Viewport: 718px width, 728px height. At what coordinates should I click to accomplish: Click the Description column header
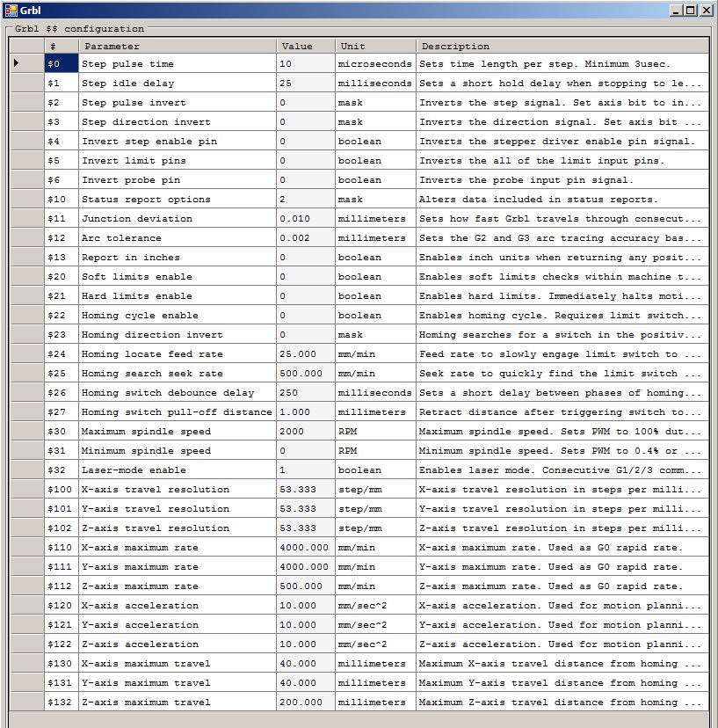pyautogui.click(x=562, y=46)
